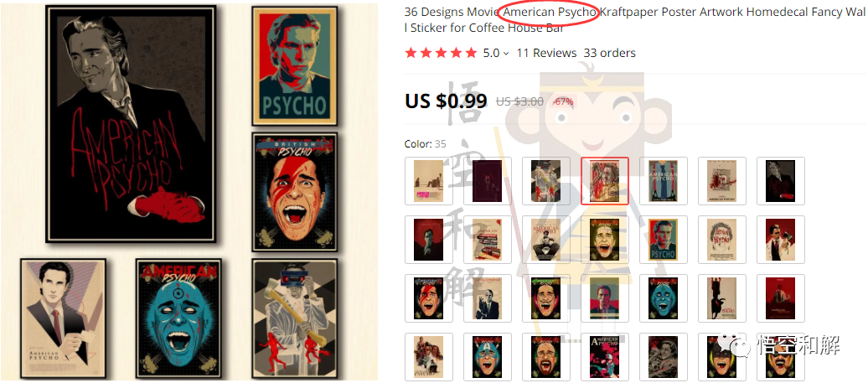Image resolution: width=868 pixels, height=383 pixels.
Task: Select the currently highlighted red-bordered poster option
Action: 605,181
